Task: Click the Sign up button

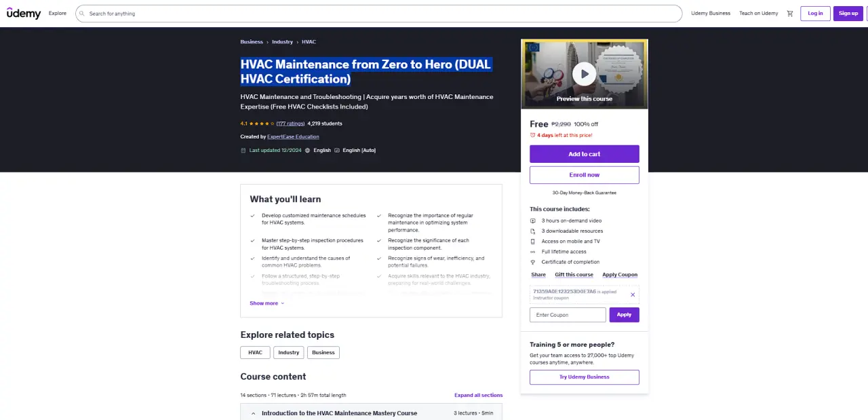Action: [848, 14]
